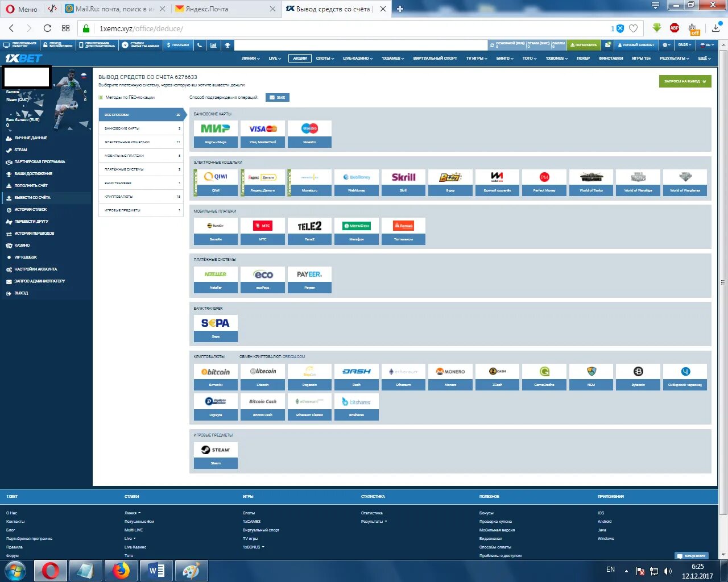
Task: Toggle GEO-location methods checkbox
Action: pos(101,98)
